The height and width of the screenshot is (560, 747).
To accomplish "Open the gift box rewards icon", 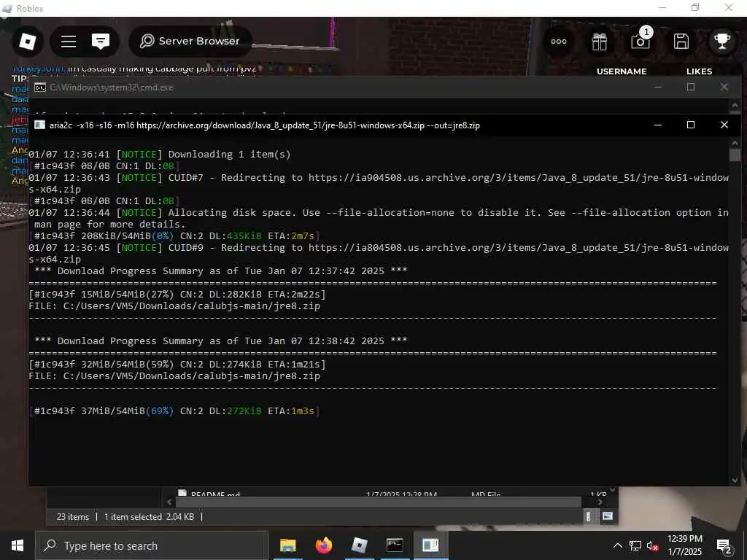I will pos(600,42).
